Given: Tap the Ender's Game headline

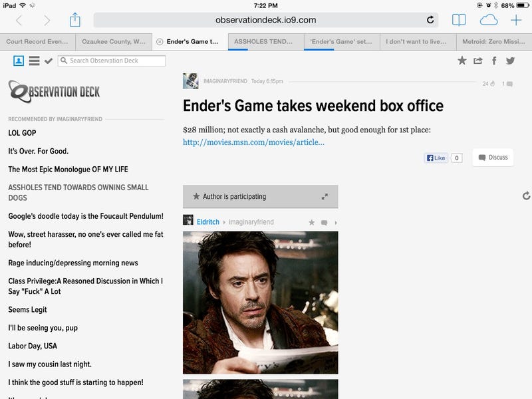Looking at the screenshot, I should coord(313,106).
